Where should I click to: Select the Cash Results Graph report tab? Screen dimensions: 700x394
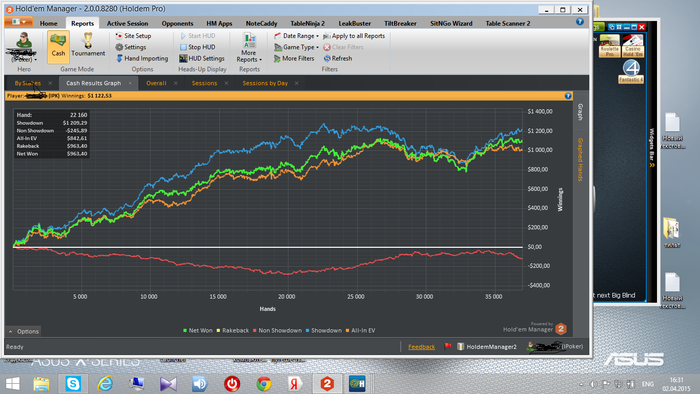(x=93, y=83)
